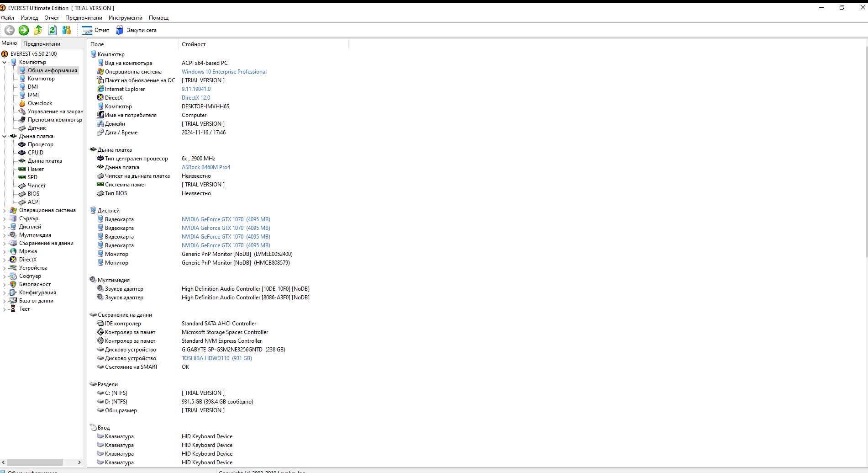Open the ASRock B460M Pro4 link
The height and width of the screenshot is (473, 868).
pyautogui.click(x=206, y=167)
